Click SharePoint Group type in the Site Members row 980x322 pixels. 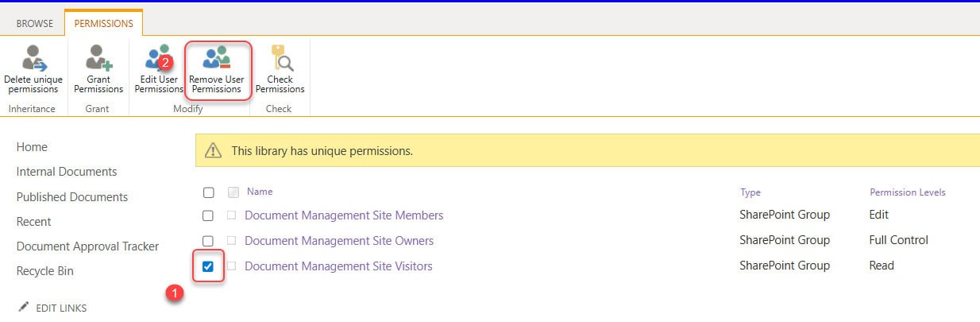pyautogui.click(x=785, y=215)
